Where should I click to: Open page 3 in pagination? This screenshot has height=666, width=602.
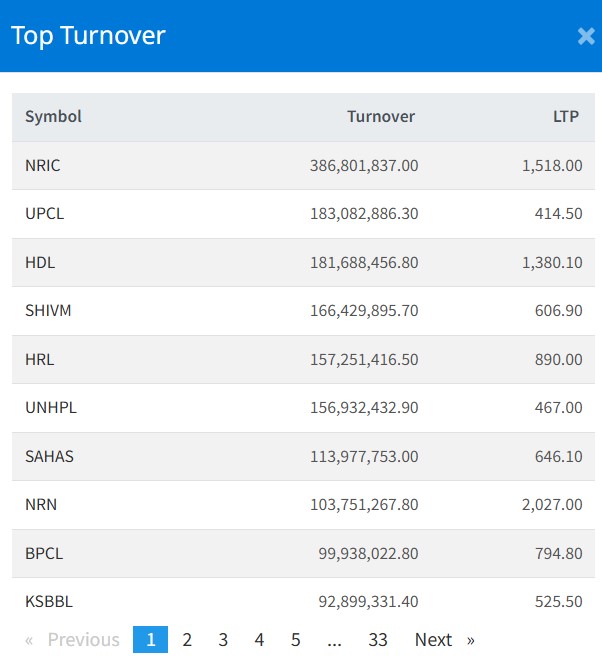click(223, 640)
